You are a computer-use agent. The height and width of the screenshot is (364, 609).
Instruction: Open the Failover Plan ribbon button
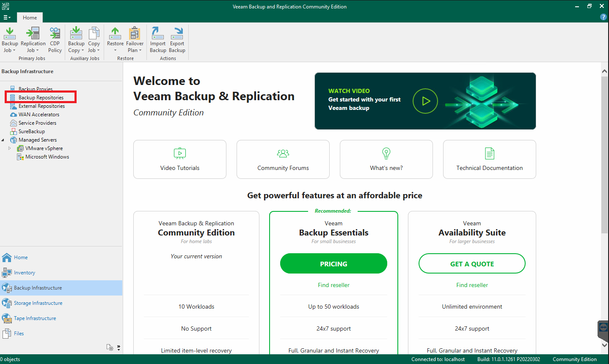pos(135,40)
